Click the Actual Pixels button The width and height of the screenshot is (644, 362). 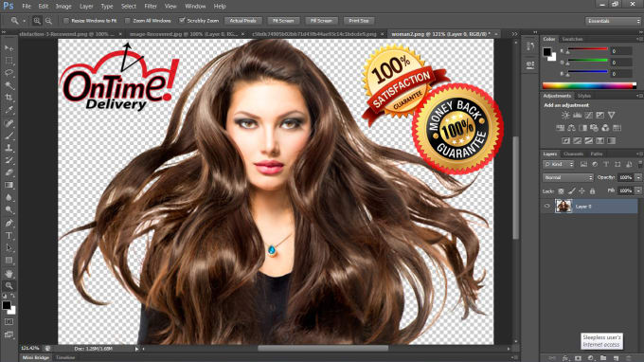[x=242, y=21]
